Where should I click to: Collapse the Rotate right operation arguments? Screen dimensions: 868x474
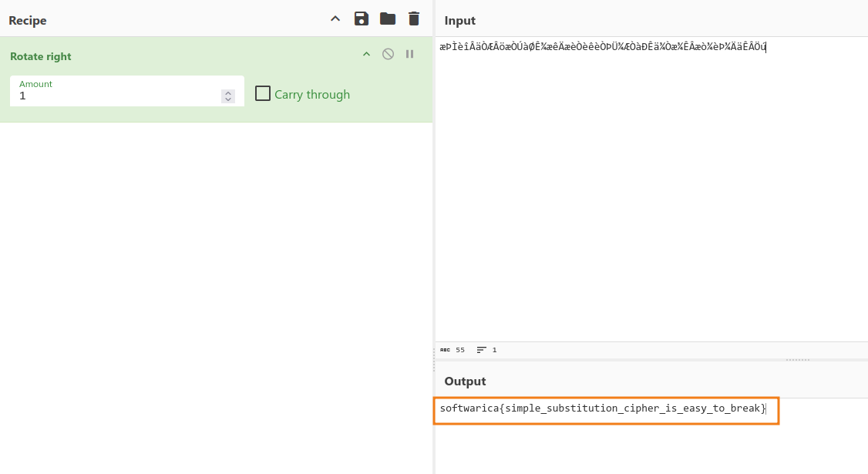tap(366, 54)
